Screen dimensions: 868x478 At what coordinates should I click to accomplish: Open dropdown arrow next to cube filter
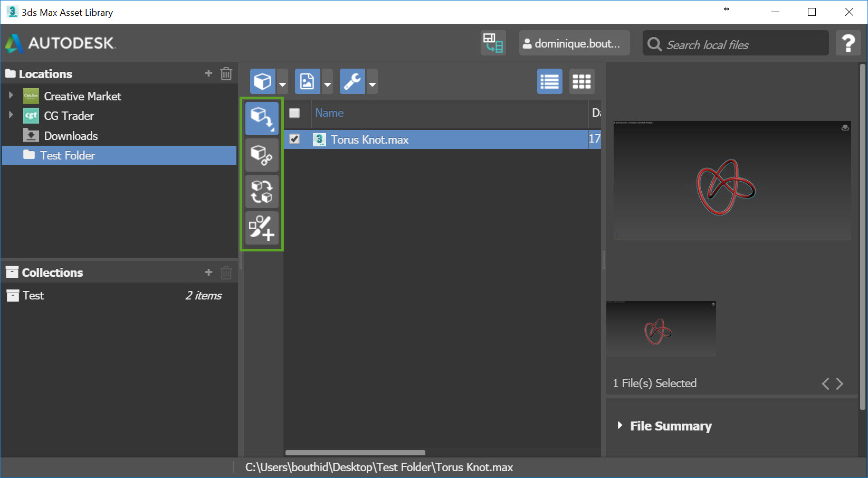tap(282, 82)
